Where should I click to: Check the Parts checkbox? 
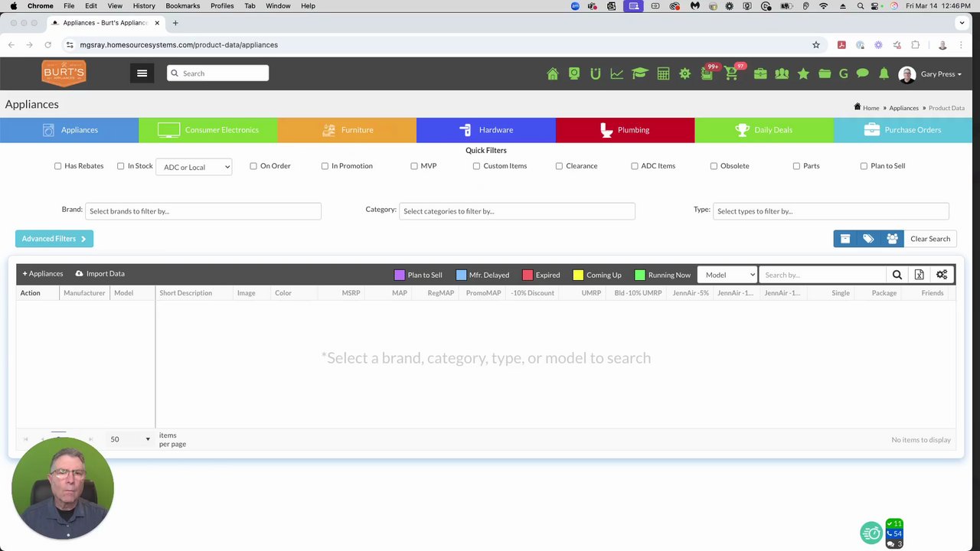tap(796, 166)
